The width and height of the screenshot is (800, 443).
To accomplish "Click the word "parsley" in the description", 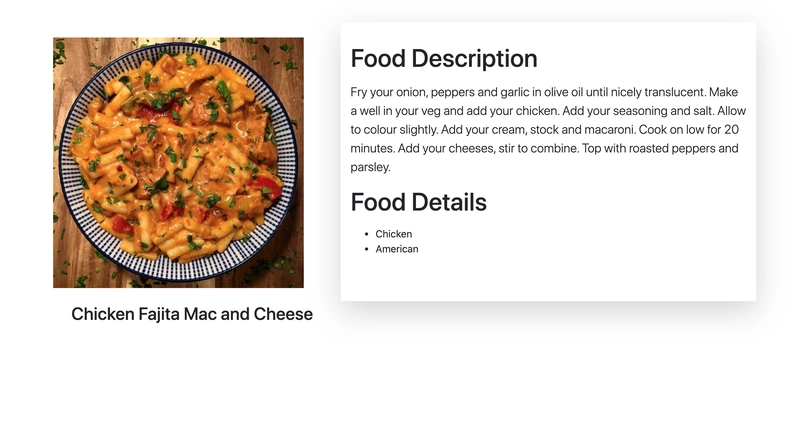I will point(369,168).
